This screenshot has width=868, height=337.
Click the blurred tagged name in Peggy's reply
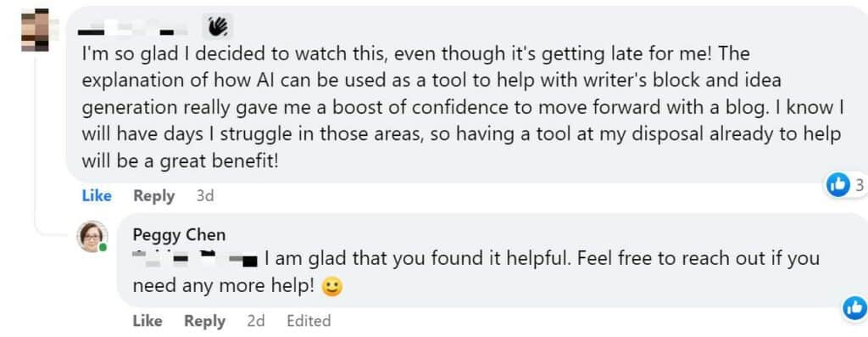[196, 258]
